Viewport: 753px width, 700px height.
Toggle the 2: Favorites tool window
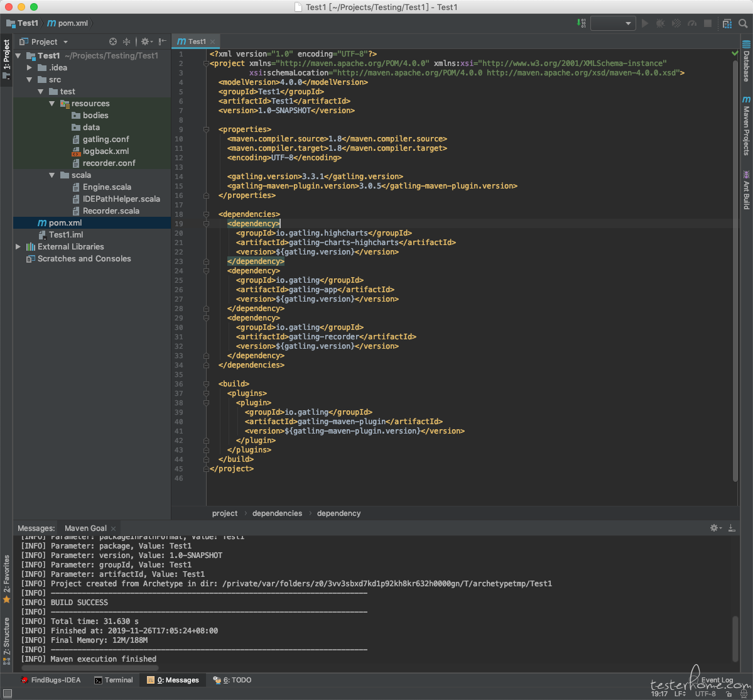6,579
